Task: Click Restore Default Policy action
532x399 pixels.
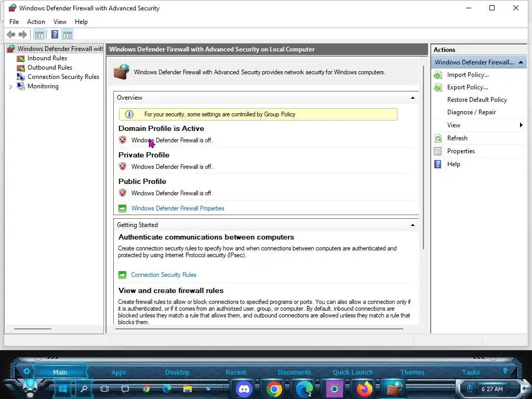Action: 477,100
